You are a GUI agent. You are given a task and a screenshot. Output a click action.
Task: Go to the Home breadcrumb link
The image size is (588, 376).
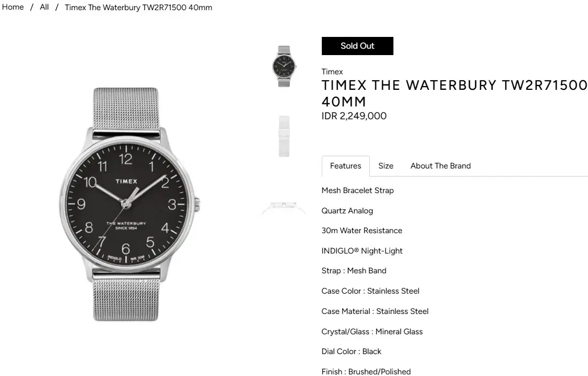coord(13,7)
